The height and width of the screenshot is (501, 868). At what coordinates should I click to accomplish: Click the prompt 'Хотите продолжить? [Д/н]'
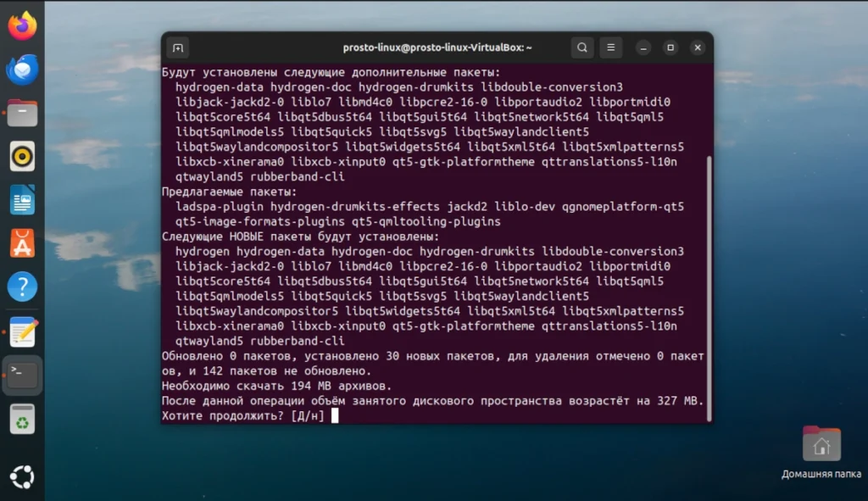coord(243,415)
